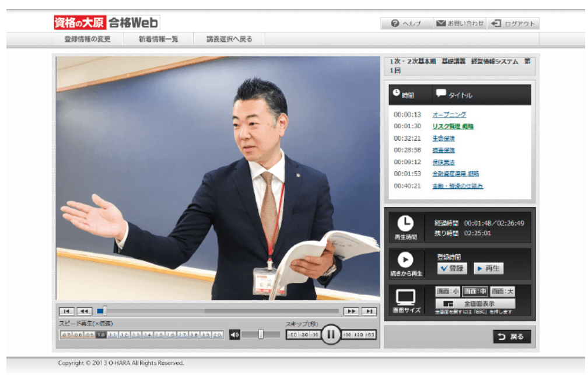This screenshot has height=375, width=588.
Task: Open the お問い合わせ contact form
Action: [x=461, y=24]
